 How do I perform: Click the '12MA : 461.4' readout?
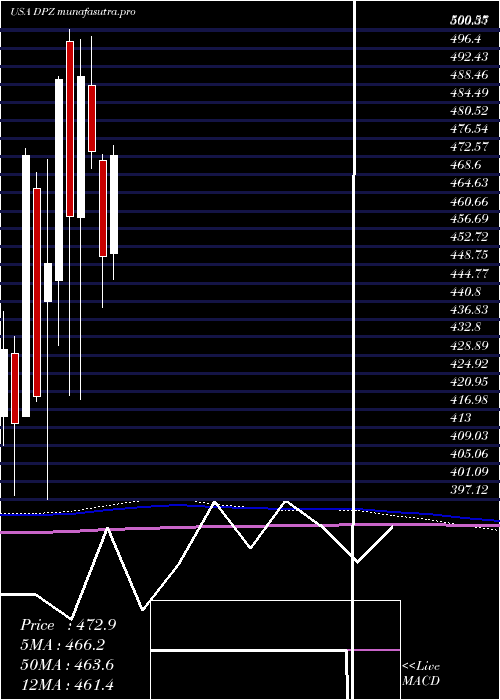pyautogui.click(x=67, y=684)
